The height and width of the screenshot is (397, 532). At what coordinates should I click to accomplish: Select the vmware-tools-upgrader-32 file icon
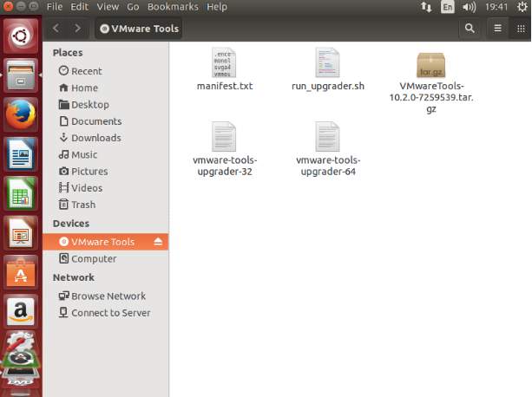[224, 136]
